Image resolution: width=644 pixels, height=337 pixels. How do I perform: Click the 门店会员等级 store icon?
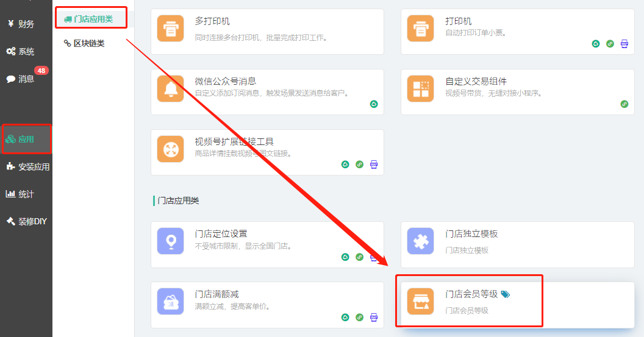pos(421,301)
